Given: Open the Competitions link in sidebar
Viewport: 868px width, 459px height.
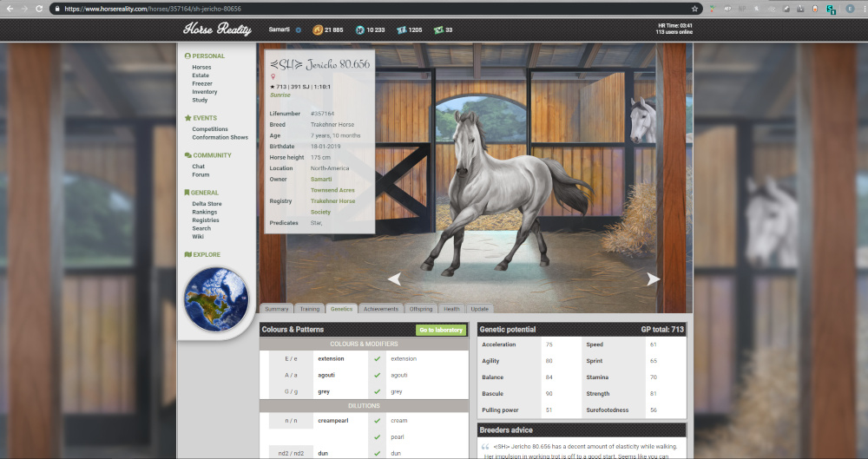Looking at the screenshot, I should [x=210, y=129].
